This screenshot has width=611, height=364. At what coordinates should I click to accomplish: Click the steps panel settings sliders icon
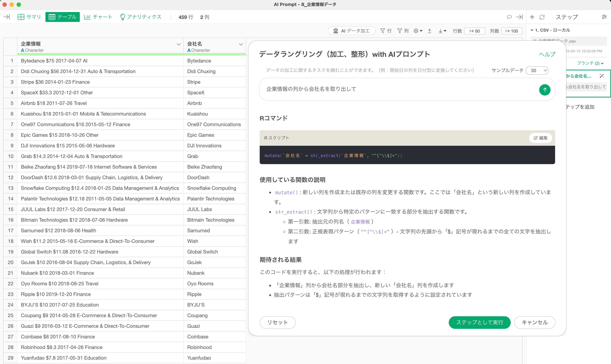604,17
